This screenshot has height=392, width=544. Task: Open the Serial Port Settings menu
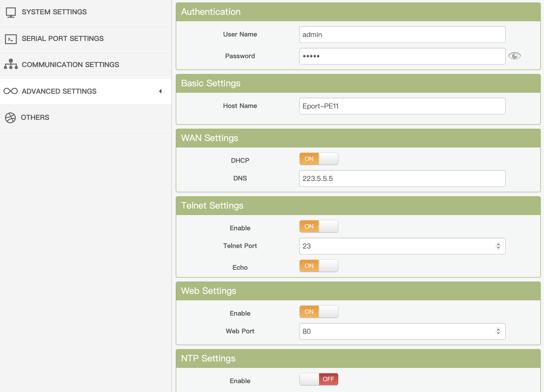(63, 38)
